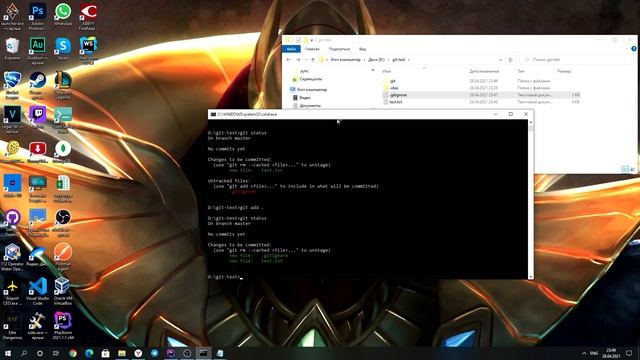Launch WhatsApp from the desktop
This screenshot has width=640, height=360.
click(x=63, y=15)
